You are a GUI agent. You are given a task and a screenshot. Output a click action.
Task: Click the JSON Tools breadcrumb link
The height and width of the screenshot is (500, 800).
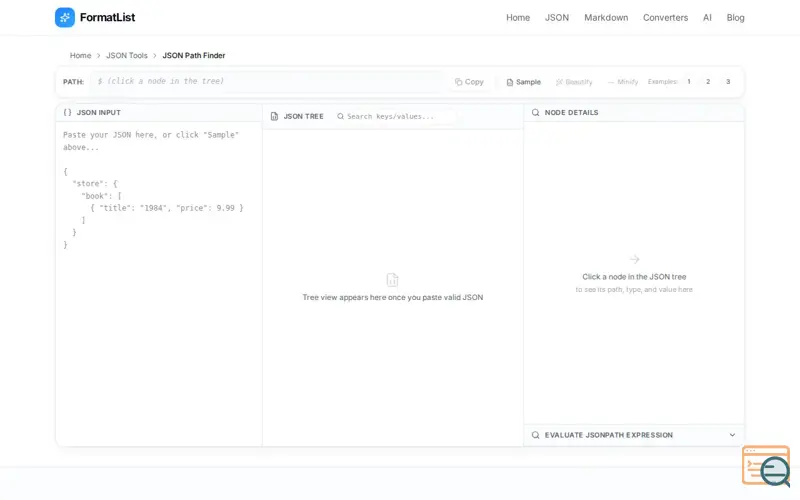127,55
